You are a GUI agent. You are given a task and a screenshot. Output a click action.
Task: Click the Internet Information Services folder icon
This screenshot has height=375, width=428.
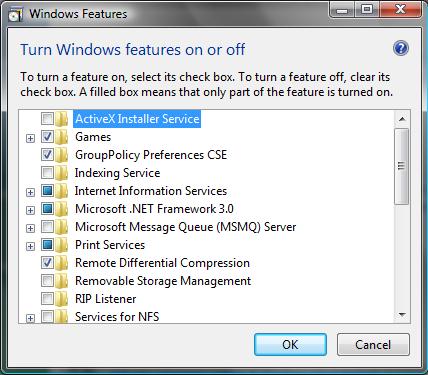click(61, 191)
